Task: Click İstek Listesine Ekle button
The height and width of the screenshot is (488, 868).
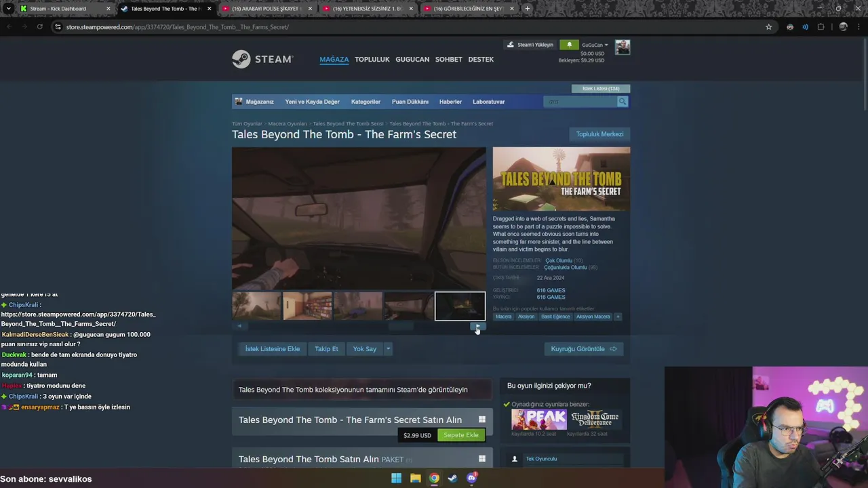Action: click(272, 349)
